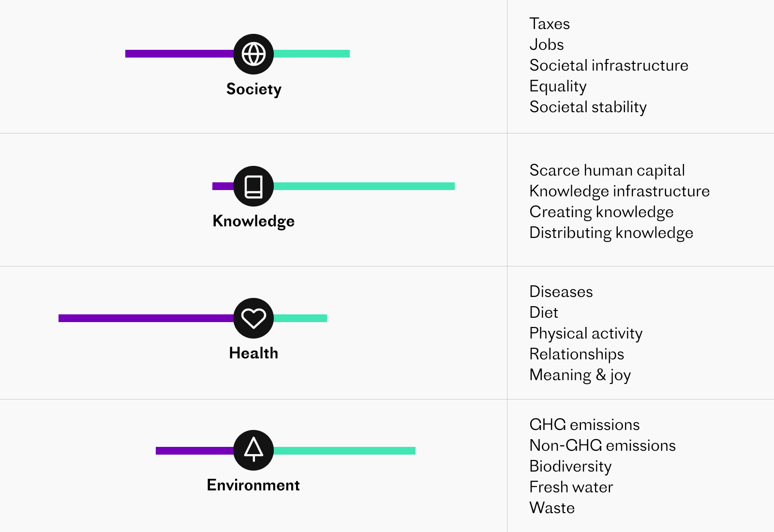Image resolution: width=774 pixels, height=532 pixels.
Task: Click the purple bar beside Society
Action: pos(179,54)
